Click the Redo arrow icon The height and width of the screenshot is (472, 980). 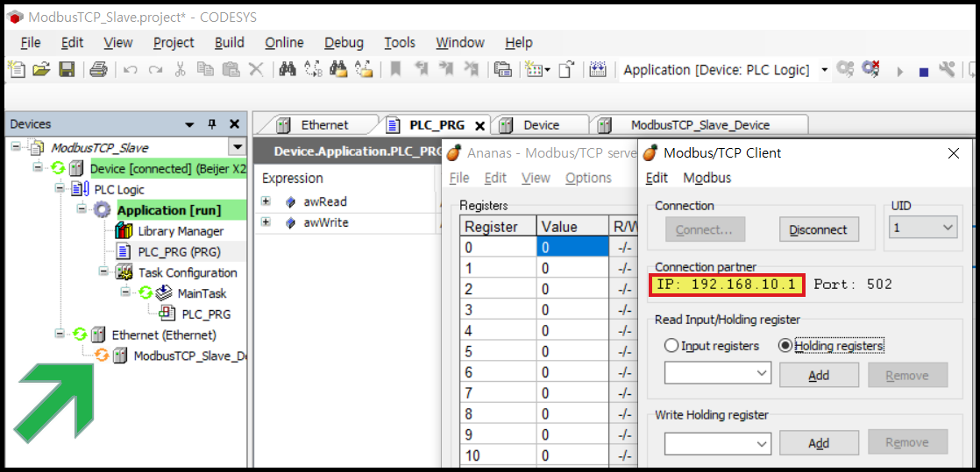(x=156, y=70)
